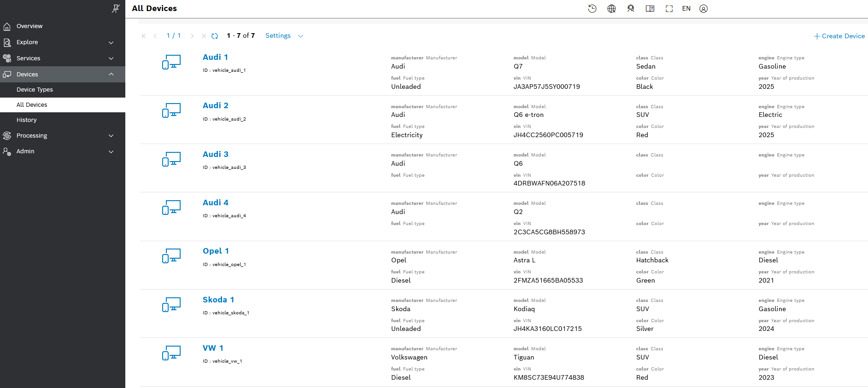Expand the Settings dropdown

tap(284, 36)
